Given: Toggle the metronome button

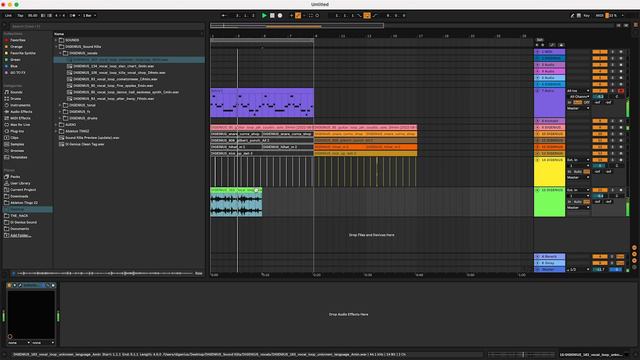Looking at the screenshot, I should point(73,15).
